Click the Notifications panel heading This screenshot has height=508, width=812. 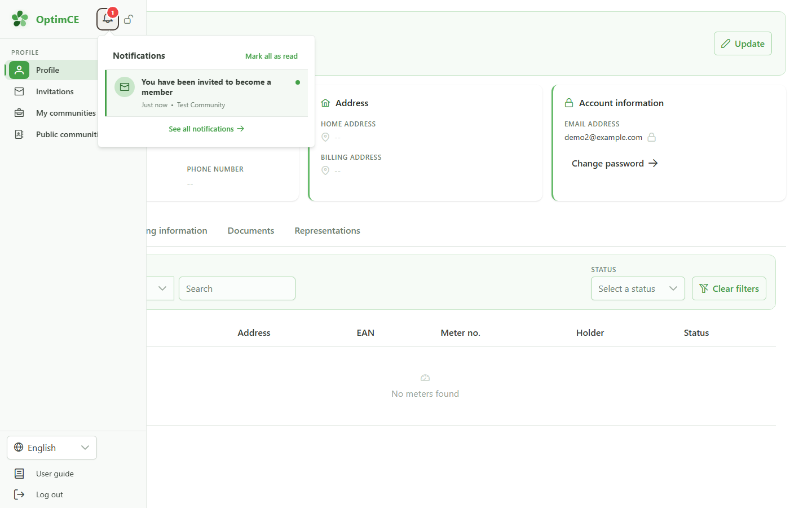click(139, 55)
